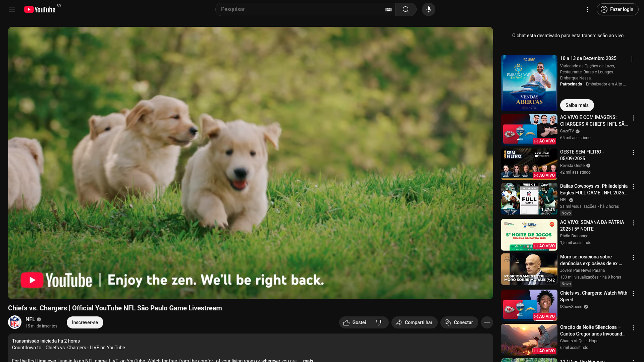The image size is (644, 362).
Task: Open OESTE SEM FILTRO thumbnail
Action: [x=529, y=164]
